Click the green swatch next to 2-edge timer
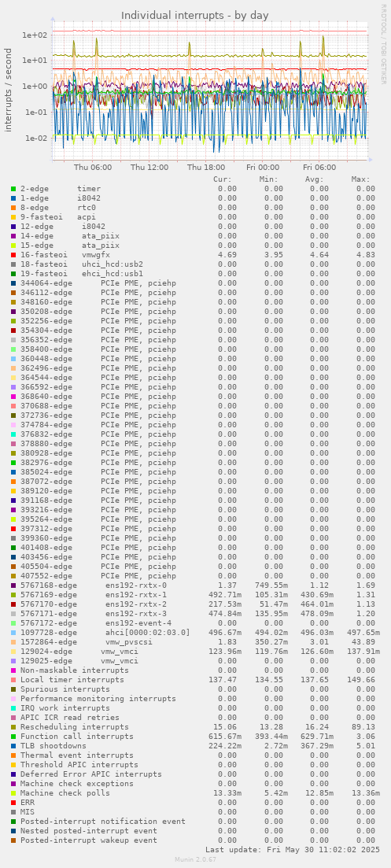 pyautogui.click(x=13, y=189)
